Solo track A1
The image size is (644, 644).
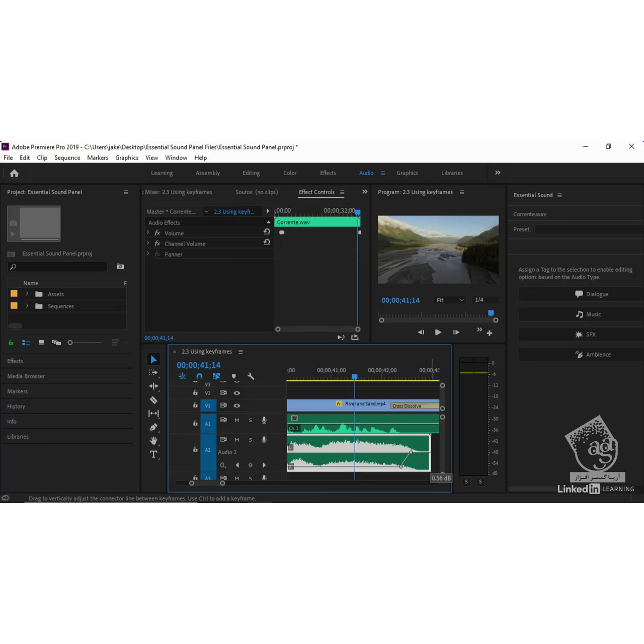pyautogui.click(x=251, y=420)
